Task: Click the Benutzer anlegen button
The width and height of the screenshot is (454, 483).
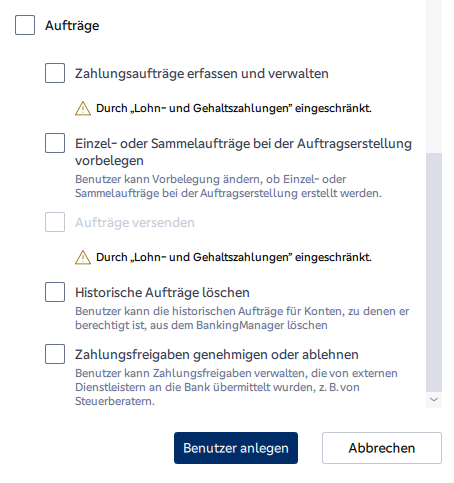Action: 236,448
